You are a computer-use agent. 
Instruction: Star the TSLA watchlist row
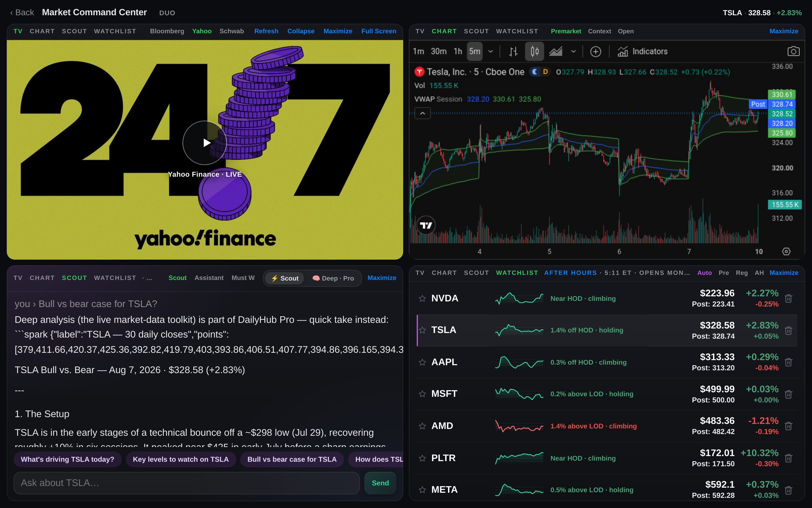[422, 330]
